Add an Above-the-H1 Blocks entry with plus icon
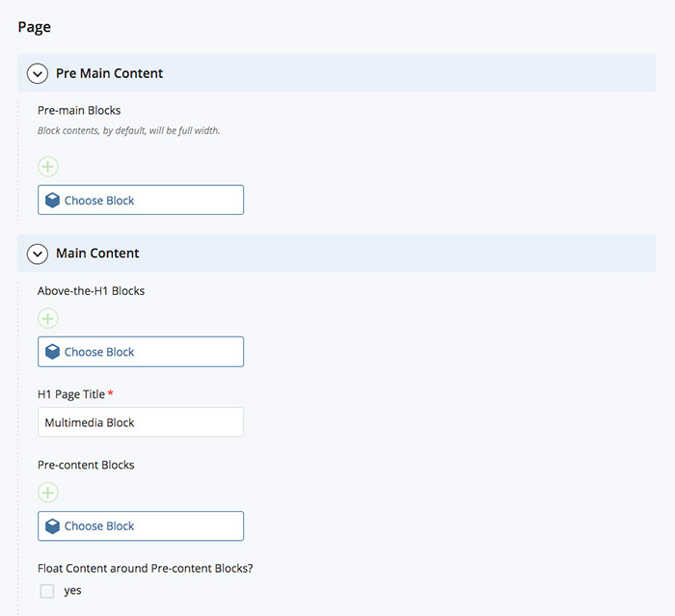The width and height of the screenshot is (675, 616). 48,318
